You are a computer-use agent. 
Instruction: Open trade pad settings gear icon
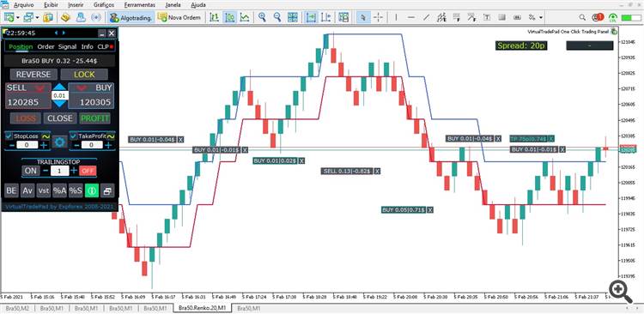click(x=60, y=142)
